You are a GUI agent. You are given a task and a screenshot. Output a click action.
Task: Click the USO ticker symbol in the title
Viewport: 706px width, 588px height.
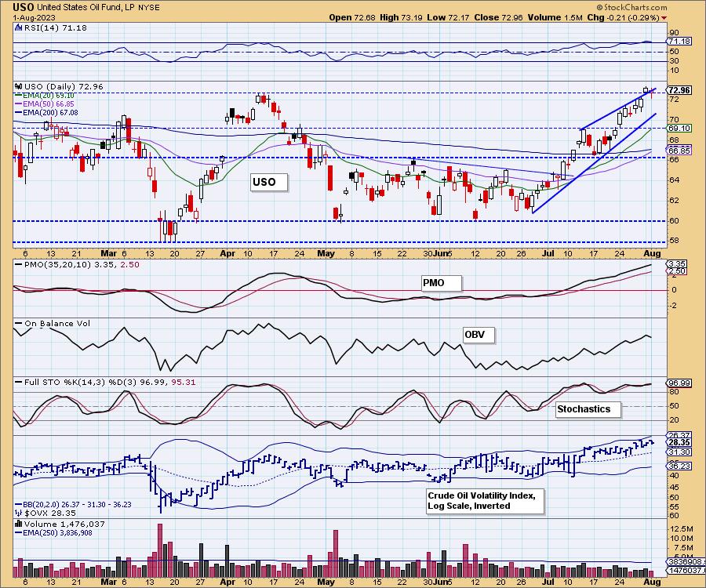[24, 7]
